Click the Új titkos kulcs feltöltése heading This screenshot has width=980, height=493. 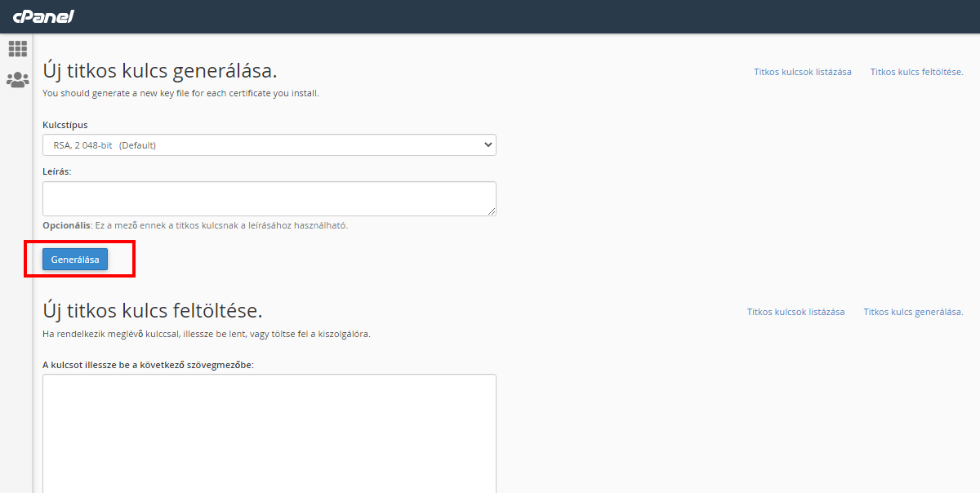point(152,310)
